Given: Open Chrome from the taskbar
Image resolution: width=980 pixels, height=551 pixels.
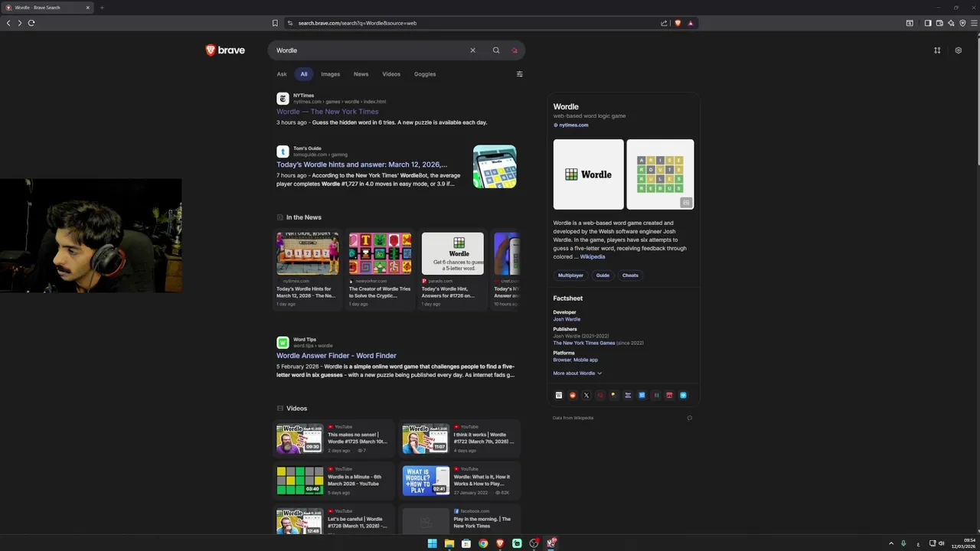Looking at the screenshot, I should coord(483,543).
